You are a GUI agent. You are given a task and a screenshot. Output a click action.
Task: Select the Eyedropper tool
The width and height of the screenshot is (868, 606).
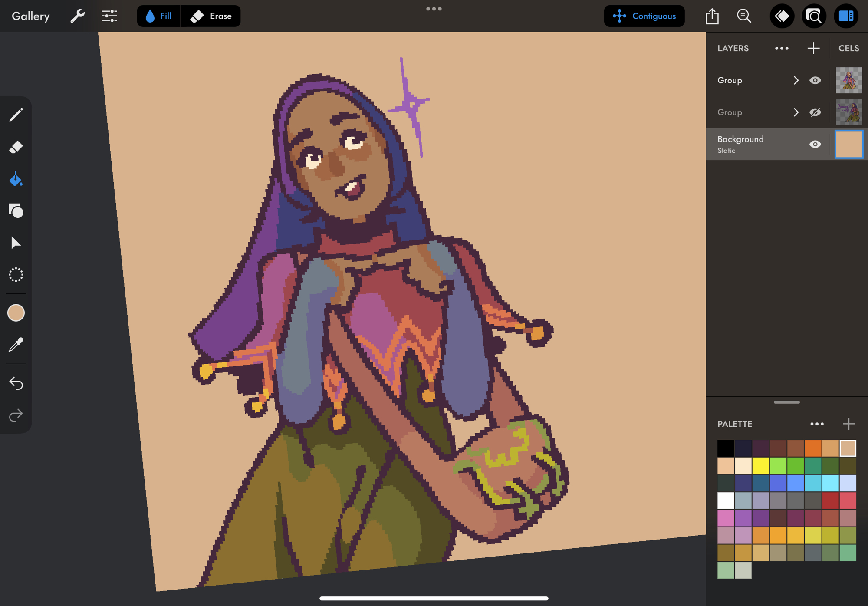tap(16, 345)
